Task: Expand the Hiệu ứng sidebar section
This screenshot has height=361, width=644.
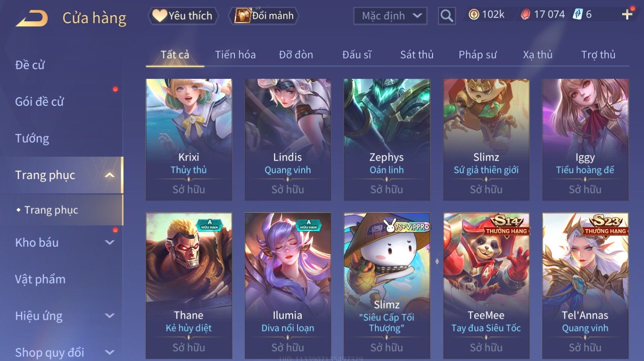Action: click(x=110, y=316)
